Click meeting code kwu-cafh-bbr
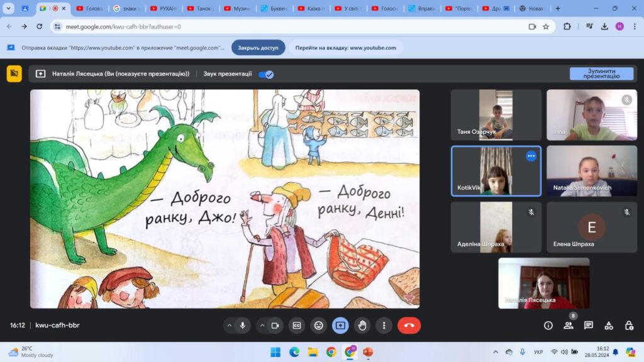This screenshot has height=362, width=644. tap(57, 325)
